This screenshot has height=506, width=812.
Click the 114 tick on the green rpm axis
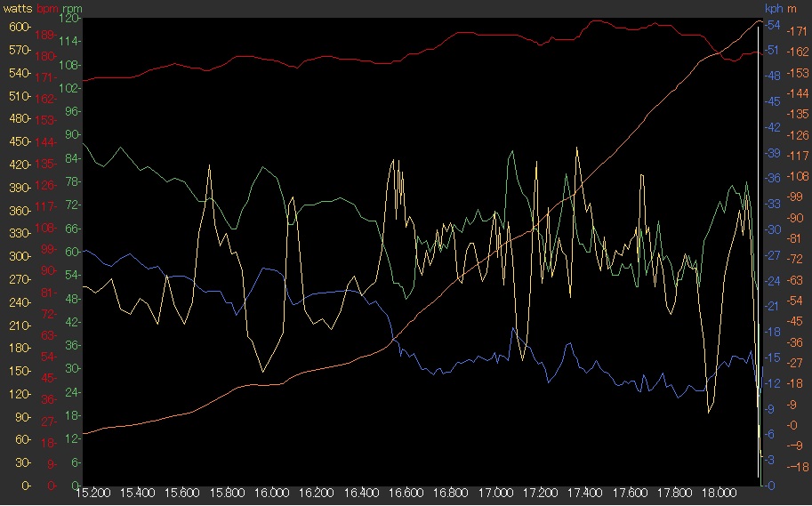[x=71, y=42]
